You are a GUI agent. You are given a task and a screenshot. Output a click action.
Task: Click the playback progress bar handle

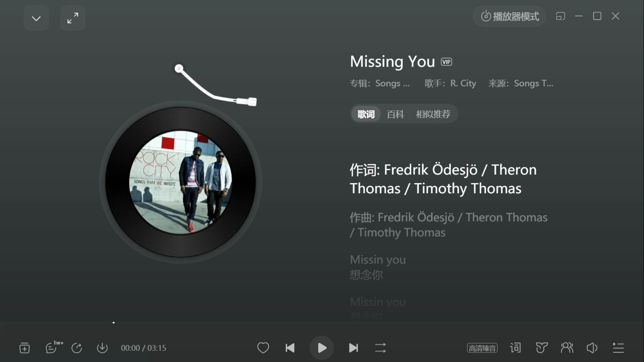[x=114, y=323]
